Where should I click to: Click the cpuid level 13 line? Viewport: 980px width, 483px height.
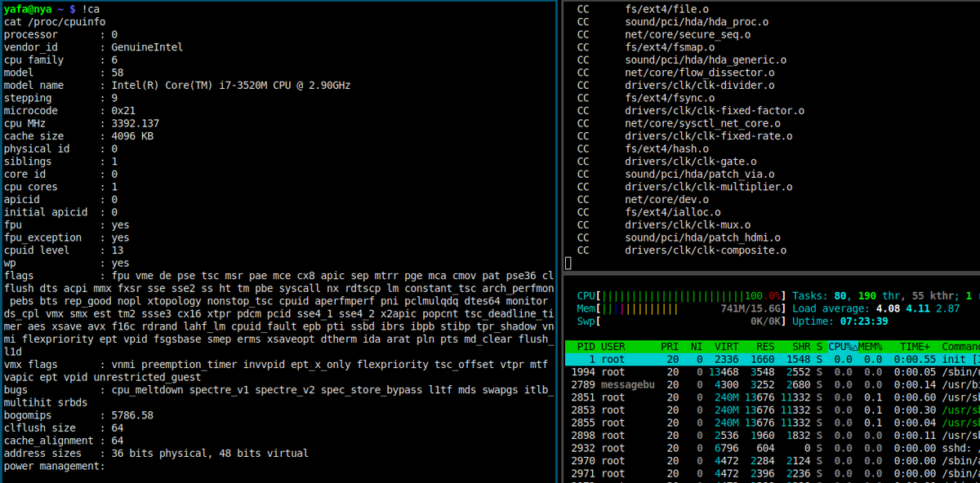coord(64,250)
